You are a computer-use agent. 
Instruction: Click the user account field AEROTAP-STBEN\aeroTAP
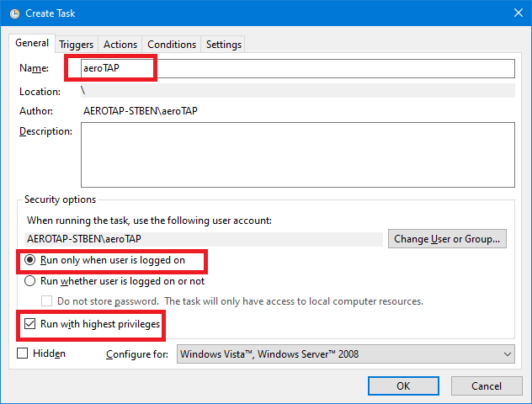(x=204, y=239)
